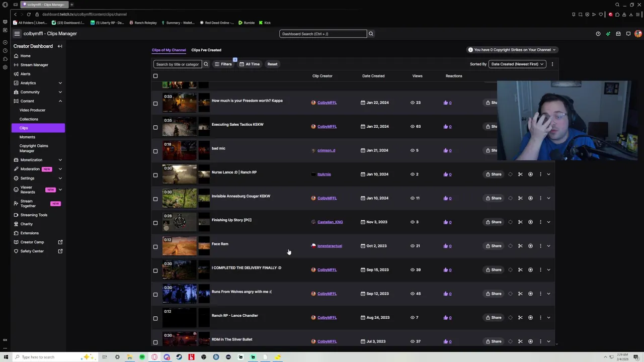
Task: Open Collections in sidebar
Action: pyautogui.click(x=29, y=119)
